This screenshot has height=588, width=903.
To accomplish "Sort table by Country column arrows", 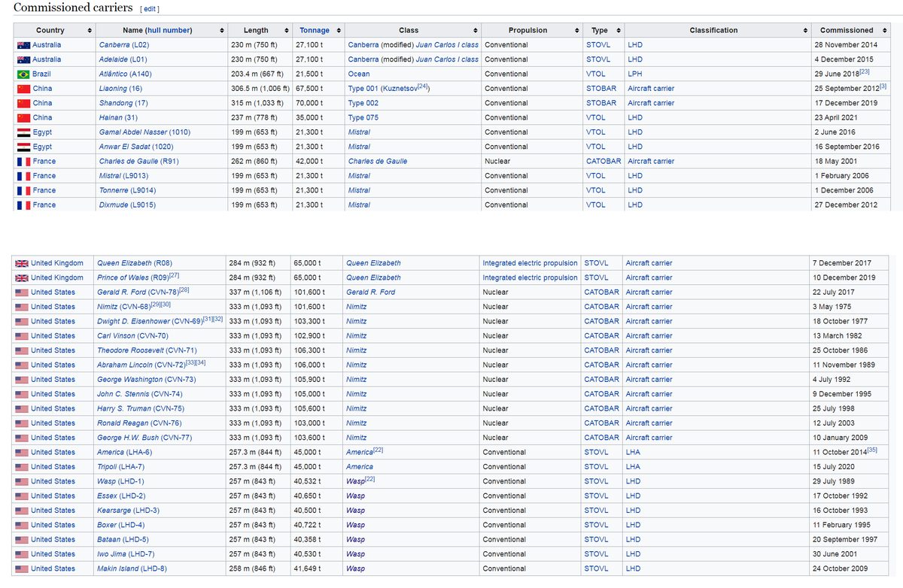I will coord(90,30).
